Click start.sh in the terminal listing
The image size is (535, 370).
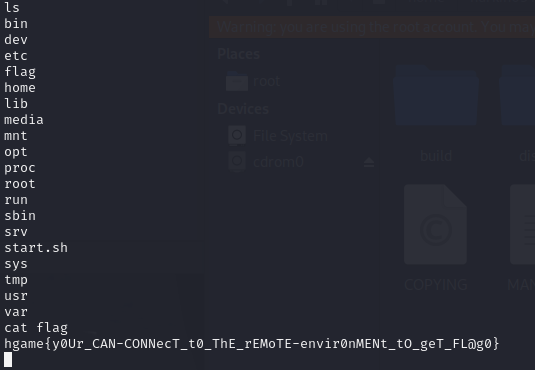click(x=36, y=248)
